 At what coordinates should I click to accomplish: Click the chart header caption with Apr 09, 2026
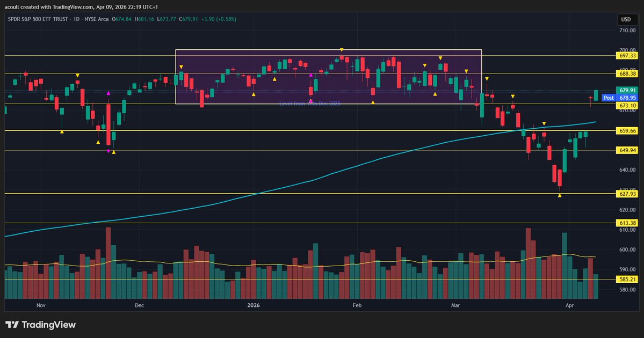click(x=81, y=7)
